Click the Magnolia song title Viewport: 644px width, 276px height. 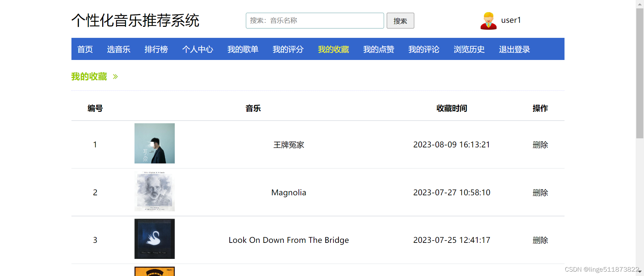pos(289,193)
